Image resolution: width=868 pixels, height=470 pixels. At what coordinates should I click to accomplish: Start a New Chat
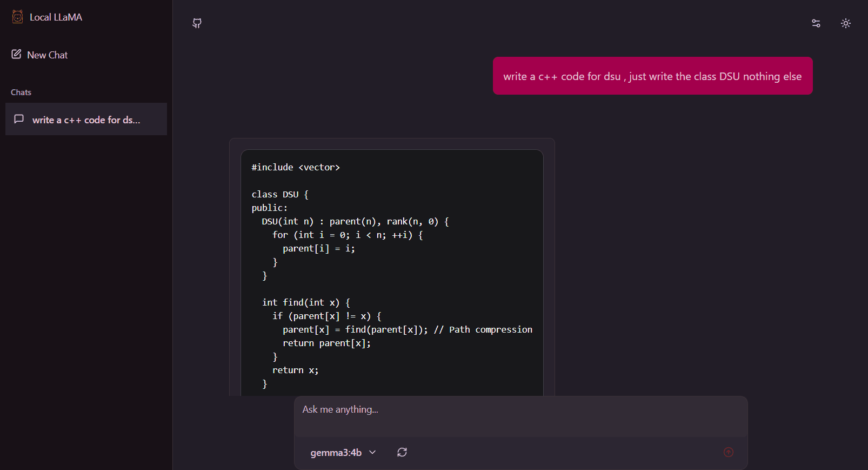pos(39,55)
